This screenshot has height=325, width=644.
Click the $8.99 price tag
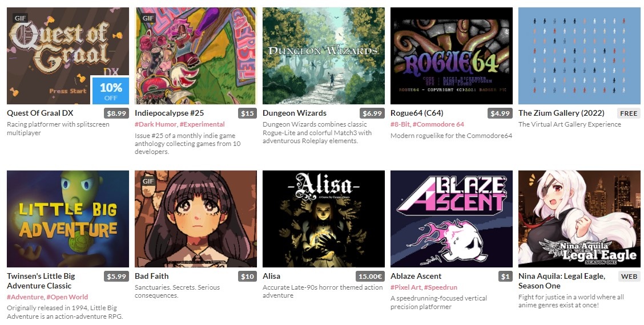(x=116, y=113)
